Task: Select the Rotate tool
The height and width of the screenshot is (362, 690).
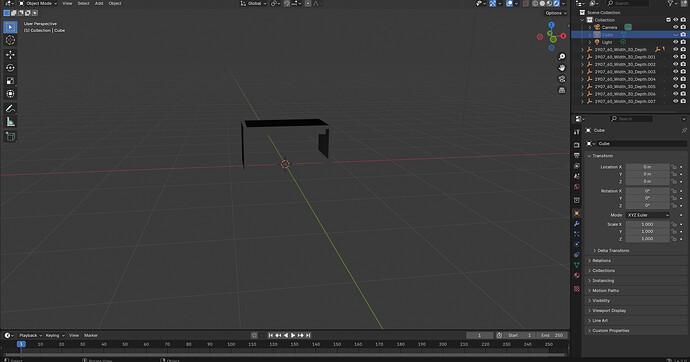Action: click(10, 68)
